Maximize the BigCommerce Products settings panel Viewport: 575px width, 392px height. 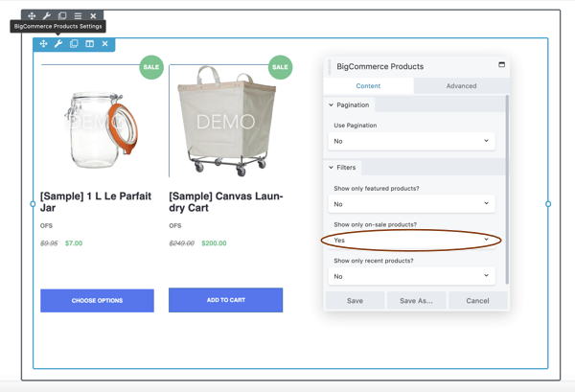501,65
